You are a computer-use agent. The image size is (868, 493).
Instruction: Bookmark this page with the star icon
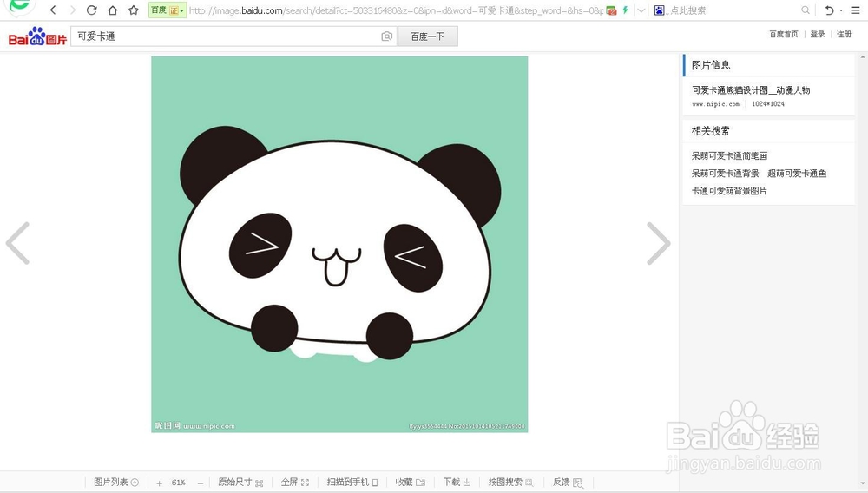pyautogui.click(x=134, y=10)
